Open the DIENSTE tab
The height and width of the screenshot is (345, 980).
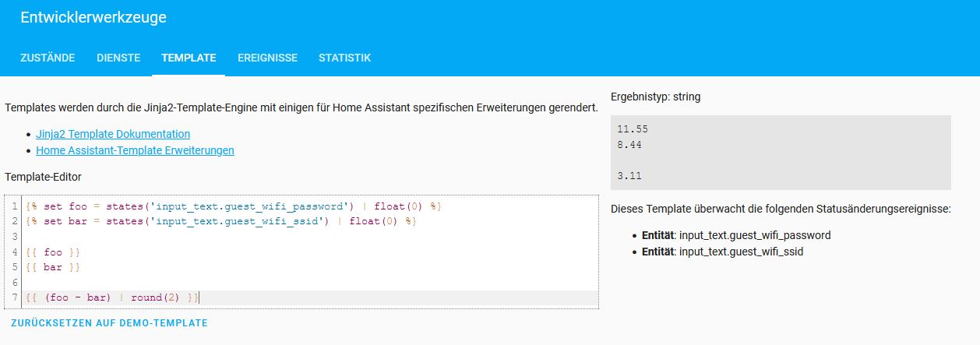coord(118,58)
